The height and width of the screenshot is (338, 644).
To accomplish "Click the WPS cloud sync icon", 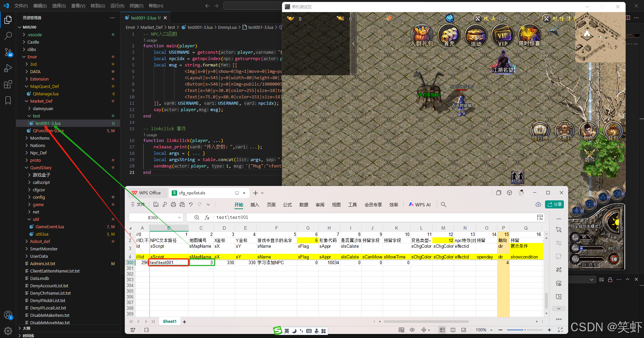I will pos(538,204).
